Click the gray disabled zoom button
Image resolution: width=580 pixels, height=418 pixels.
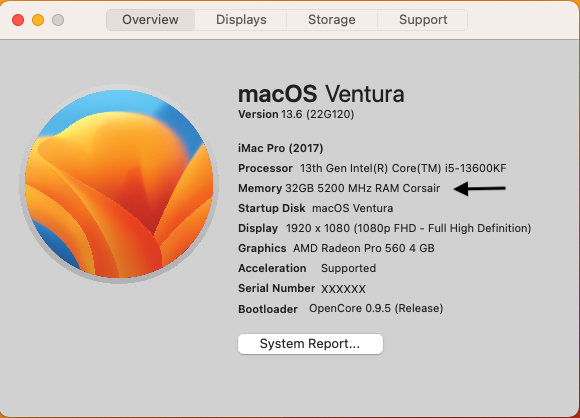pos(58,20)
